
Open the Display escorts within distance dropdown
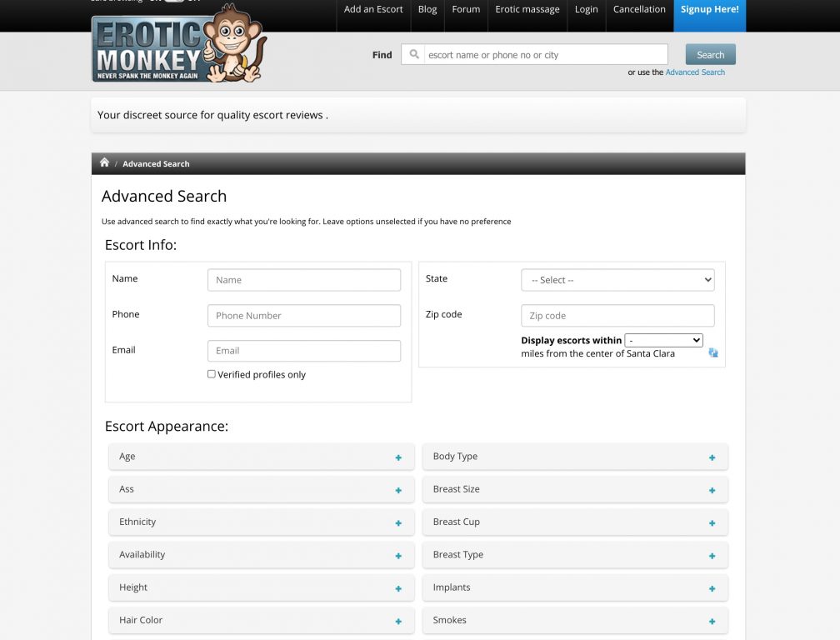coord(663,340)
